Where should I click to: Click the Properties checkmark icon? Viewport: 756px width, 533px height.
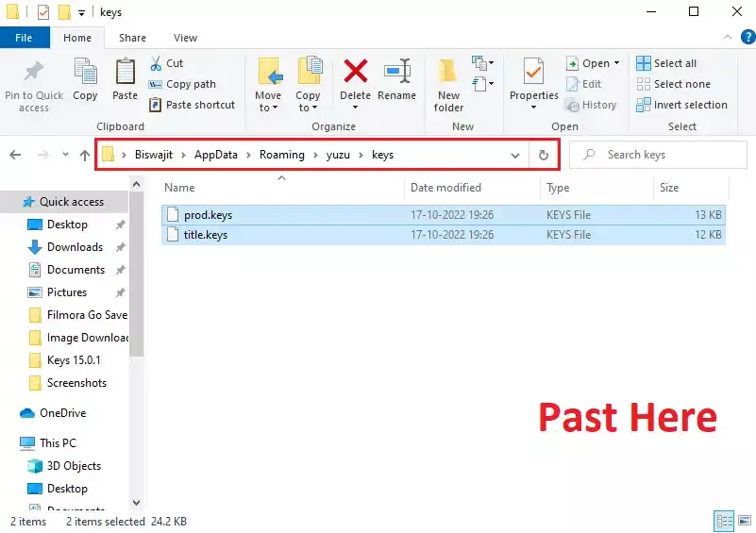coord(533,72)
